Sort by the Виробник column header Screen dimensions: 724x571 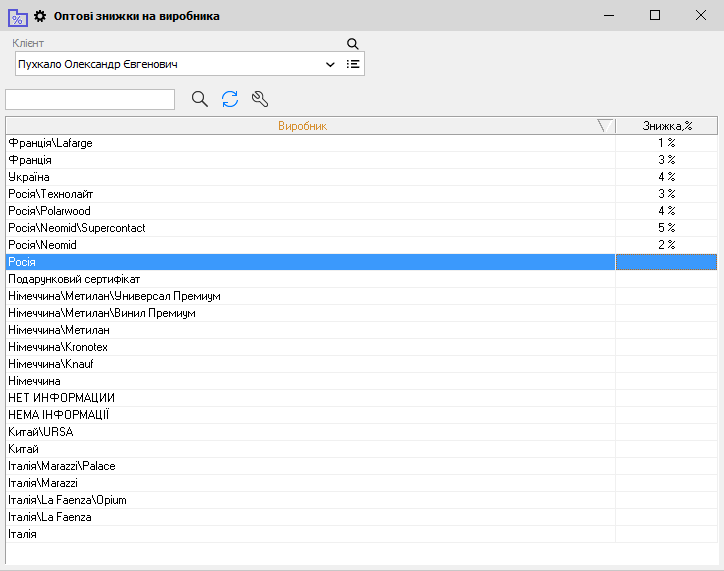302,126
